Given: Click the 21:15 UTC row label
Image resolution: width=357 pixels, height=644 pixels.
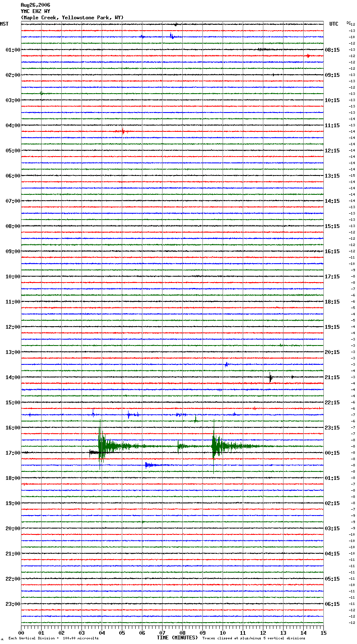Looking at the screenshot, I should click(332, 377).
